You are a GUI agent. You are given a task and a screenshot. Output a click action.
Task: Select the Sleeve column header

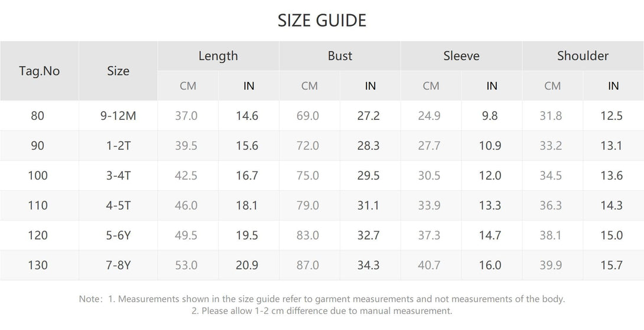pyautogui.click(x=461, y=56)
